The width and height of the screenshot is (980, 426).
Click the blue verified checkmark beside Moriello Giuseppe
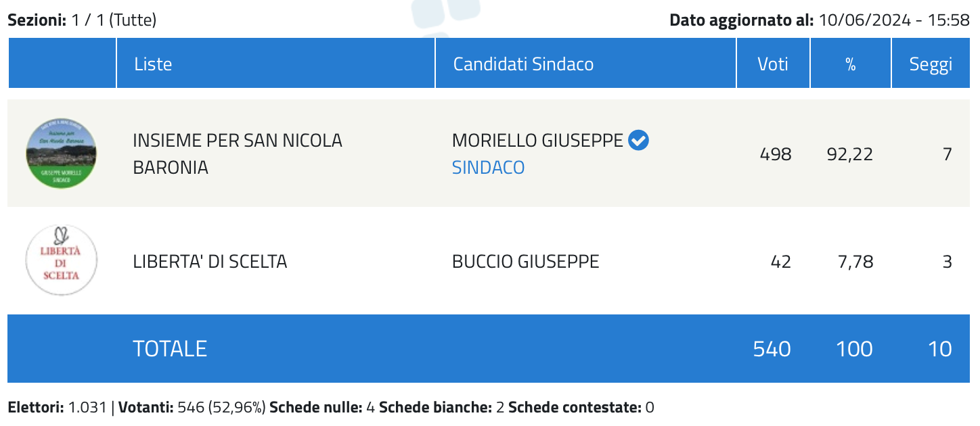pos(638,141)
